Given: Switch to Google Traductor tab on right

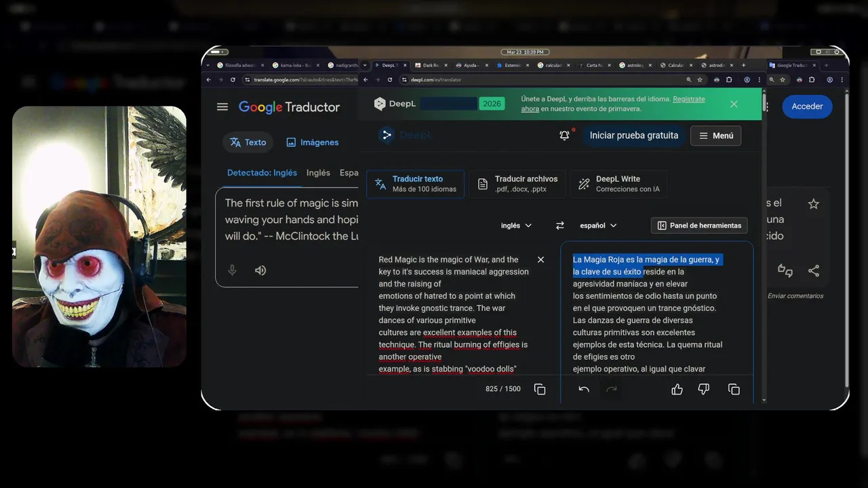Looking at the screenshot, I should 793,65.
